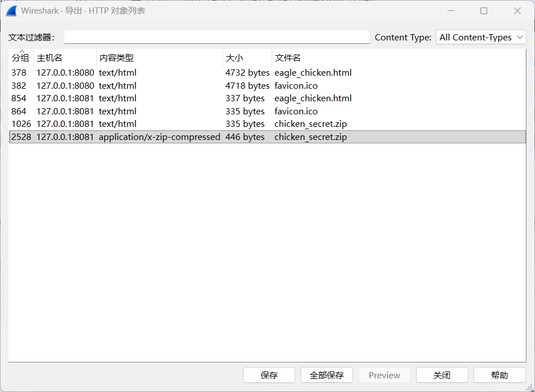Click the 保存 button
Viewport: 535px width, 392px height.
point(269,376)
